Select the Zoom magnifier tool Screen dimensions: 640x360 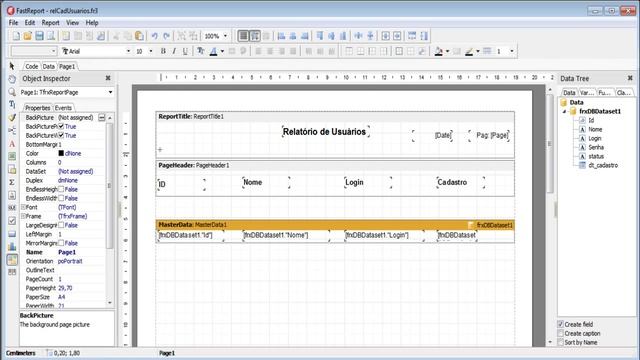pos(12,92)
